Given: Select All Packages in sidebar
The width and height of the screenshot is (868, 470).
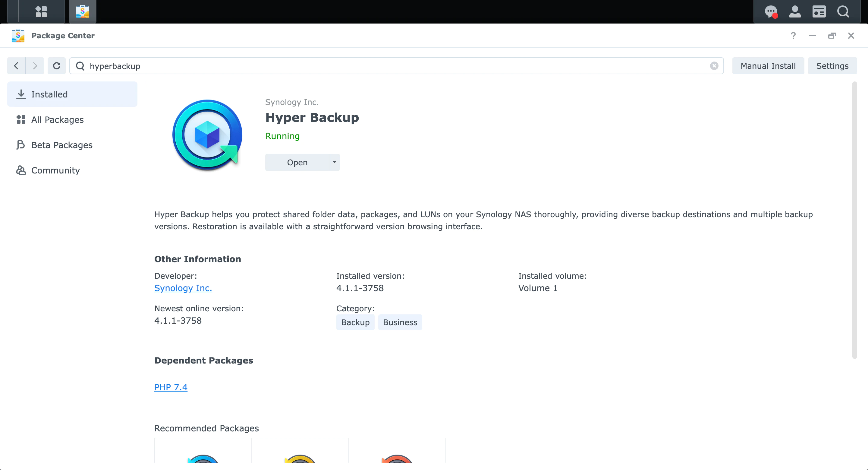Looking at the screenshot, I should tap(72, 120).
